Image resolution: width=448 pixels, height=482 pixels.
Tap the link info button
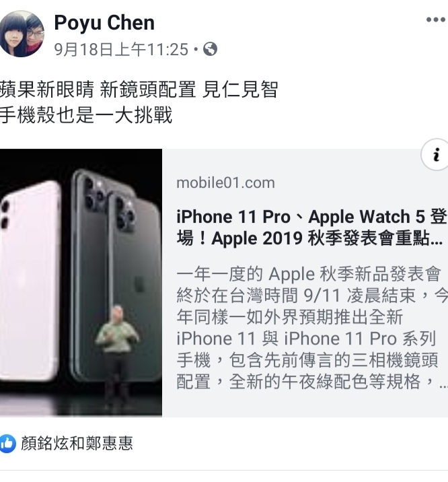[x=435, y=155]
